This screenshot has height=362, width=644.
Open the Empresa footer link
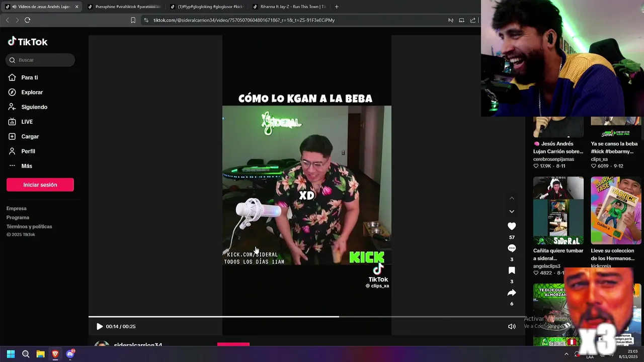point(17,208)
